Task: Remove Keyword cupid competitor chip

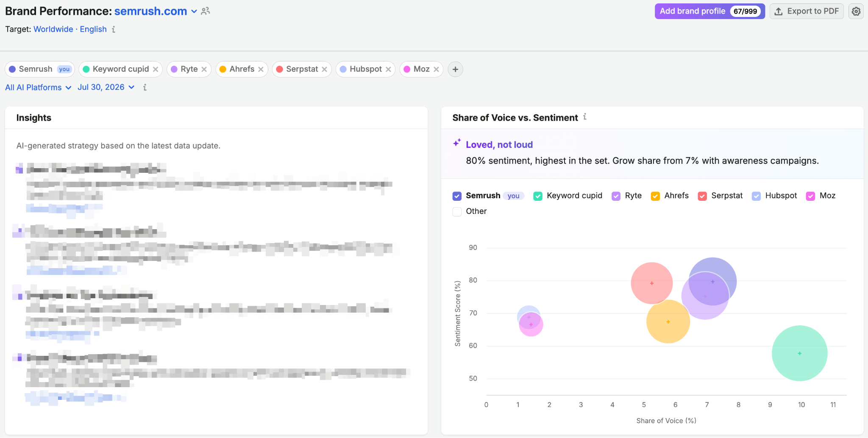Action: tap(156, 69)
